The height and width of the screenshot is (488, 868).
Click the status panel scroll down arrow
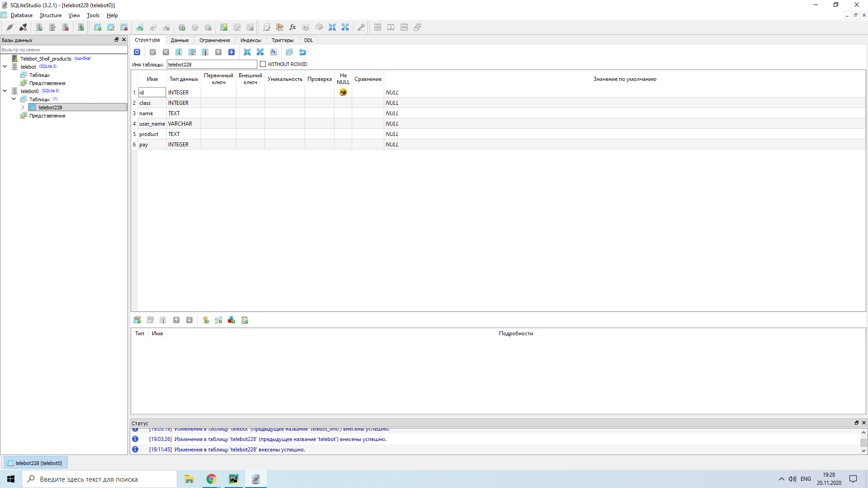point(863,450)
